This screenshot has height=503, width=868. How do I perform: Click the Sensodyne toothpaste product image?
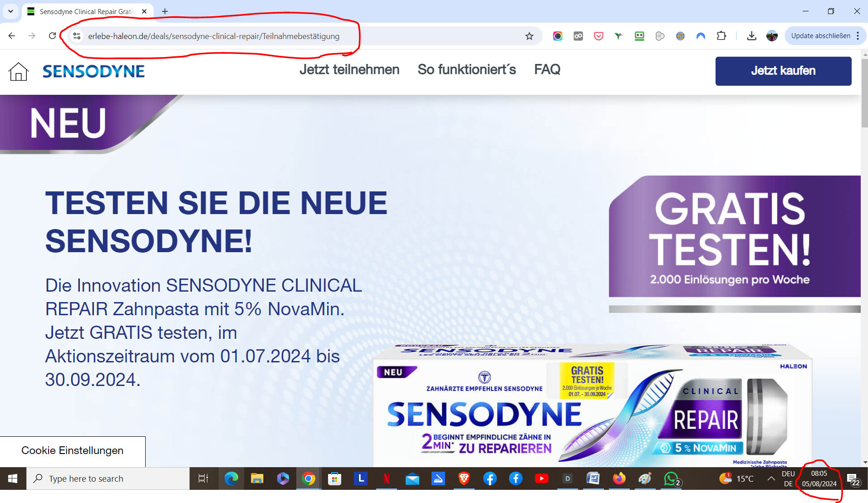click(x=592, y=405)
